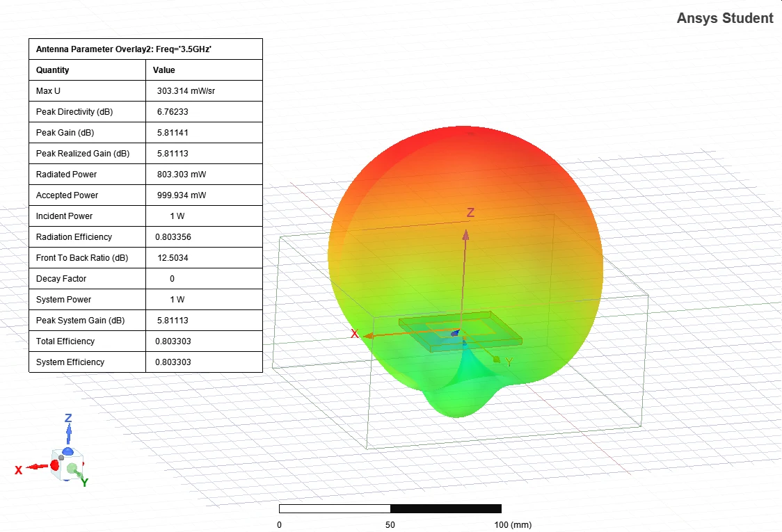Click the red X ball on the orientation gizmo
The height and width of the screenshot is (532, 782).
55,466
